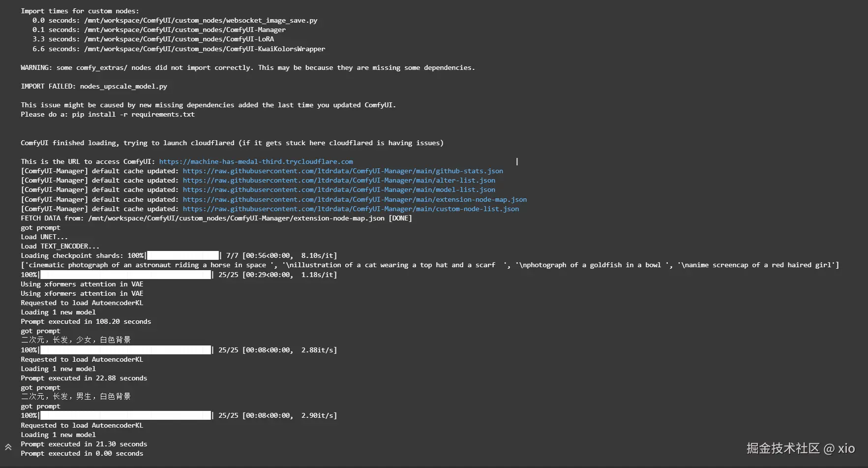
Task: Open the model-list.json link
Action: pyautogui.click(x=339, y=189)
